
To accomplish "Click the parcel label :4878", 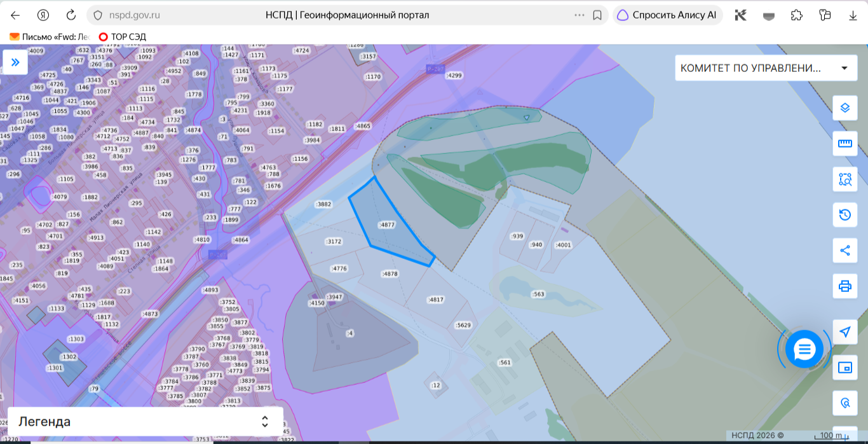I will (x=390, y=274).
